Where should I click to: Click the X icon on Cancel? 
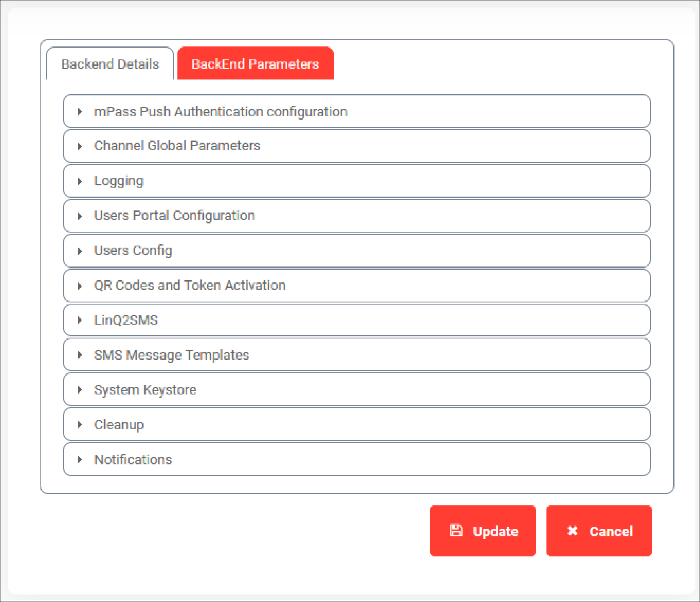coord(572,530)
